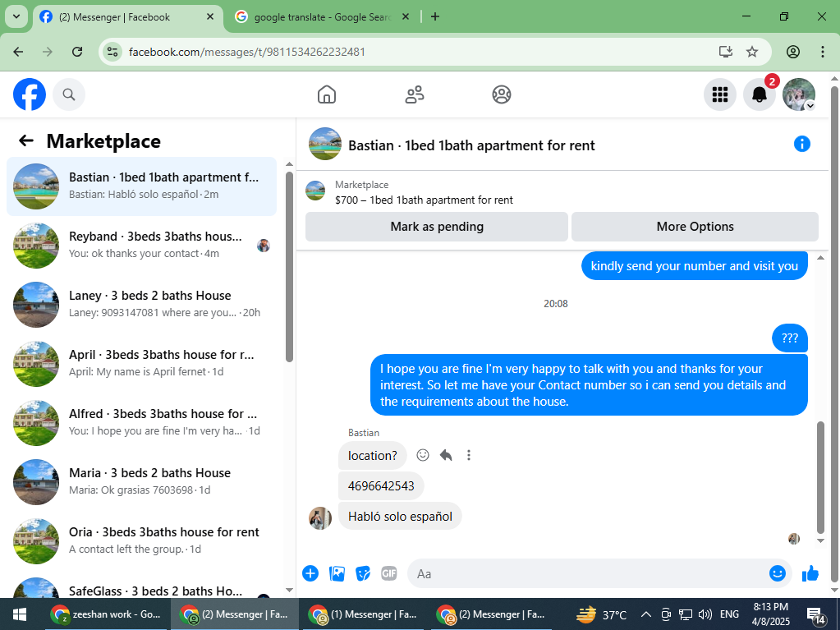Open volume control in system tray
840x630 pixels.
[x=705, y=614]
